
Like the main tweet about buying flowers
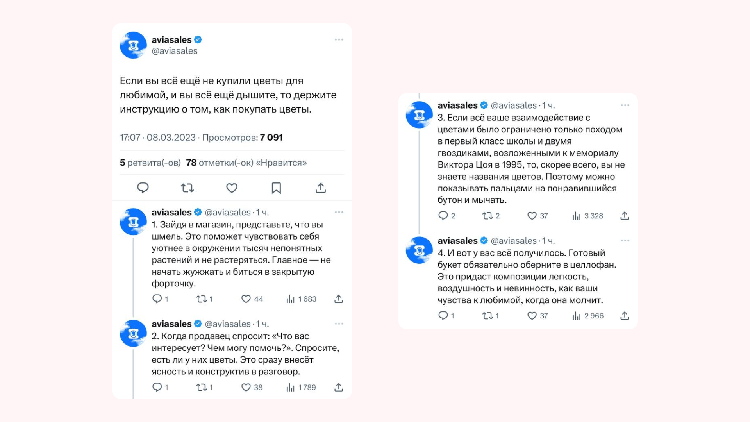pyautogui.click(x=232, y=187)
